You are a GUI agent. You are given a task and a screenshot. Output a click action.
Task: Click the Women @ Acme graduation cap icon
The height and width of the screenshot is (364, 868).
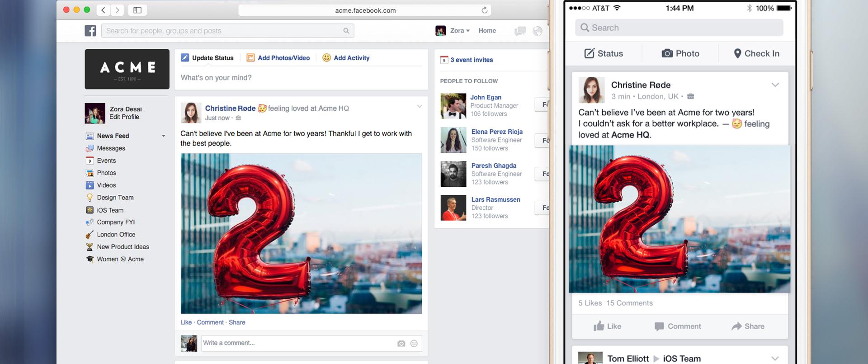(90, 259)
